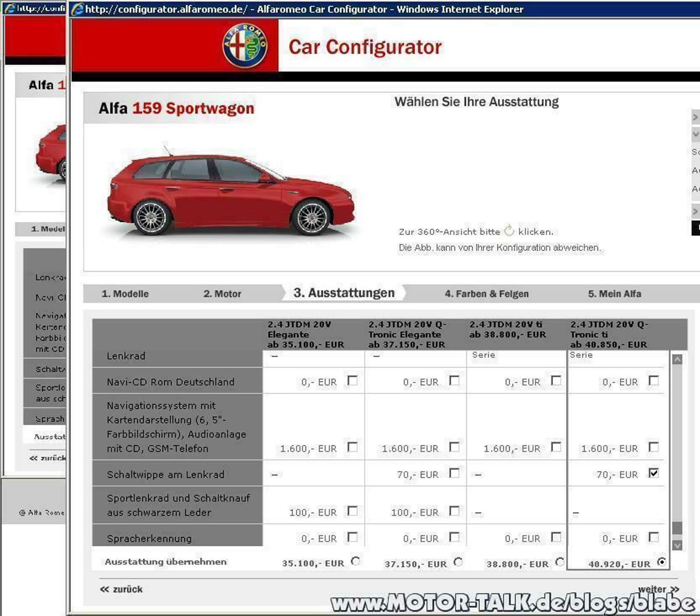Click the Schaltwippe am Lenkrad row label
This screenshot has height=616, width=700.
(x=165, y=474)
